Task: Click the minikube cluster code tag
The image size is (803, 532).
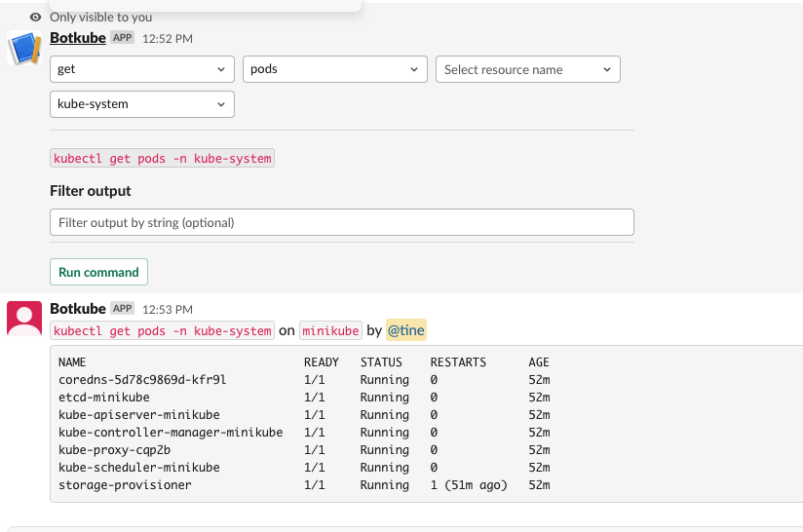Action: pos(330,330)
